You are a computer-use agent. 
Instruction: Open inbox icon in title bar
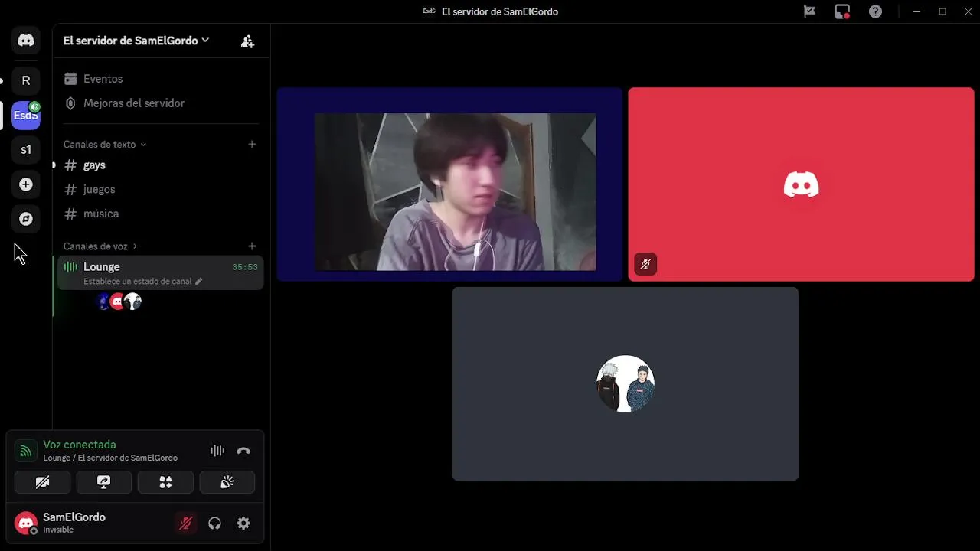pos(842,11)
